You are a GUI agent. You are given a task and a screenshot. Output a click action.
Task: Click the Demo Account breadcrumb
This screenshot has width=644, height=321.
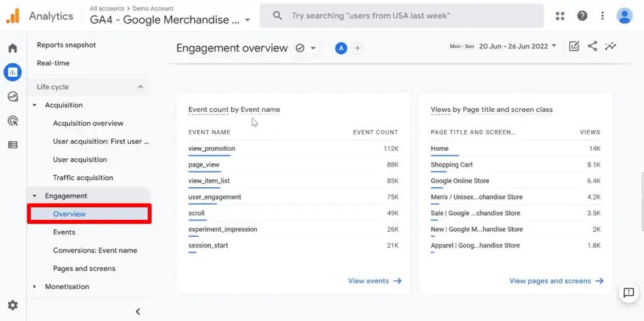pyautogui.click(x=153, y=8)
